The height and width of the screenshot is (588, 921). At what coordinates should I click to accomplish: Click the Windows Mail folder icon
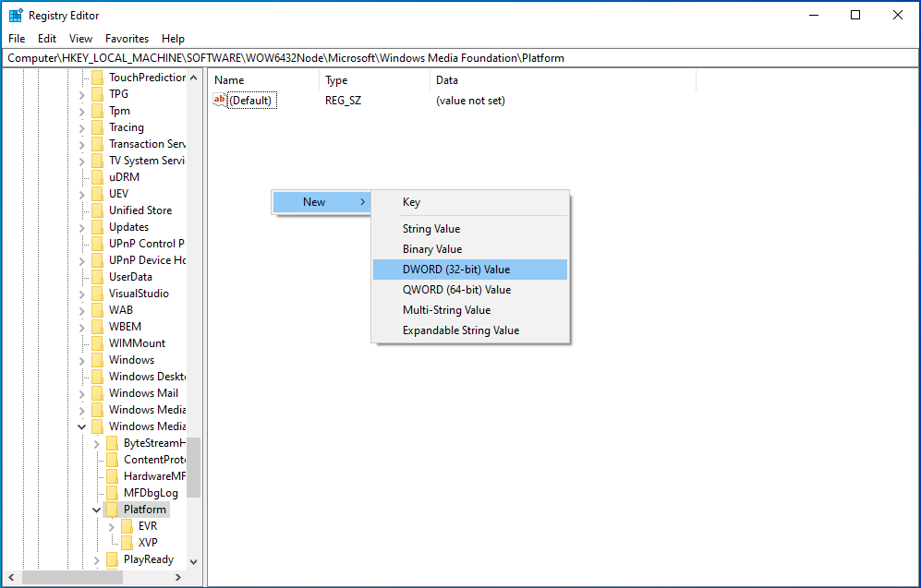point(98,393)
